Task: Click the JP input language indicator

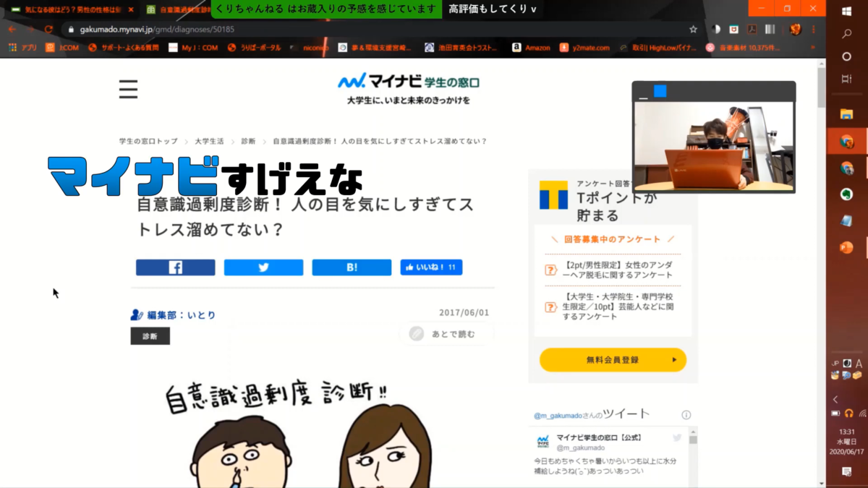Action: [x=835, y=364]
